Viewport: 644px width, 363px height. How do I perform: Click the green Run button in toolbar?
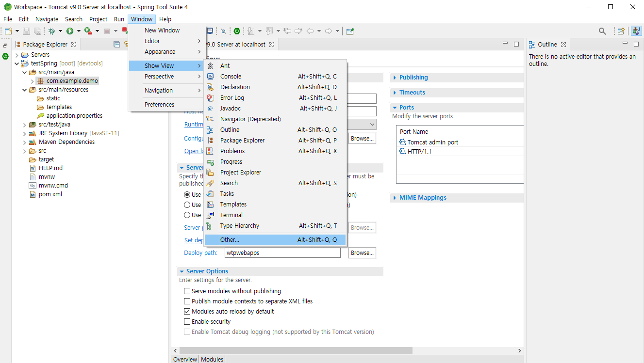[x=70, y=31]
